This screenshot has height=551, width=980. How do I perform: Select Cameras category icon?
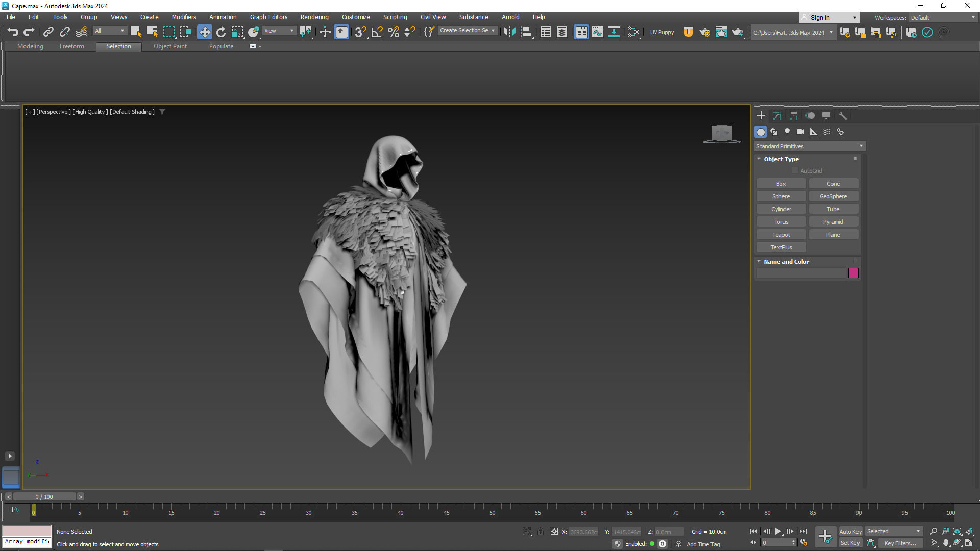[800, 132]
